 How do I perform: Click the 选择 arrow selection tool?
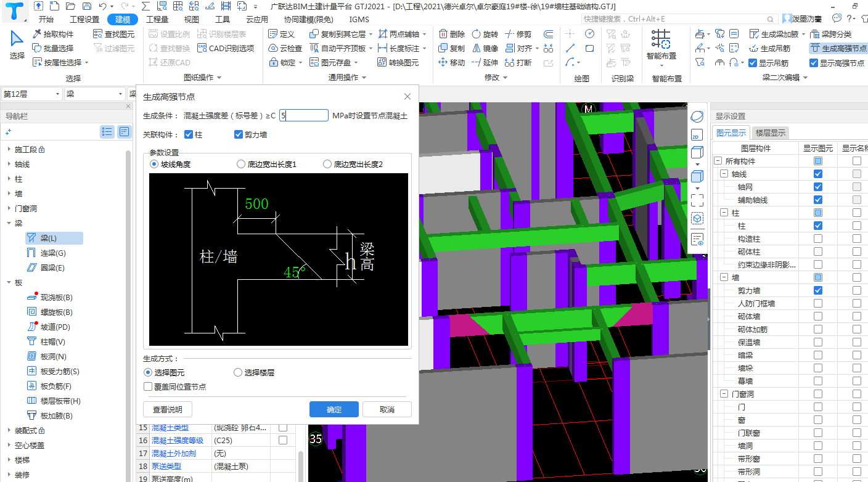tap(17, 46)
